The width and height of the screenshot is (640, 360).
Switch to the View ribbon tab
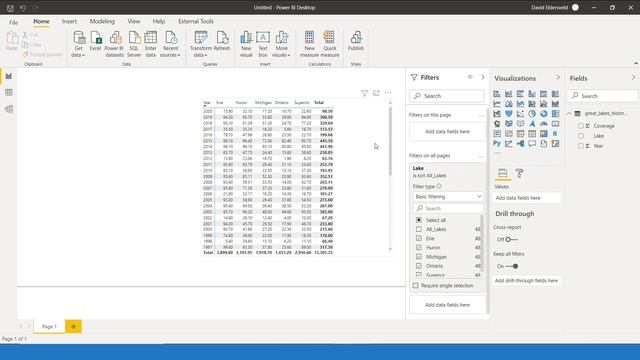click(133, 21)
